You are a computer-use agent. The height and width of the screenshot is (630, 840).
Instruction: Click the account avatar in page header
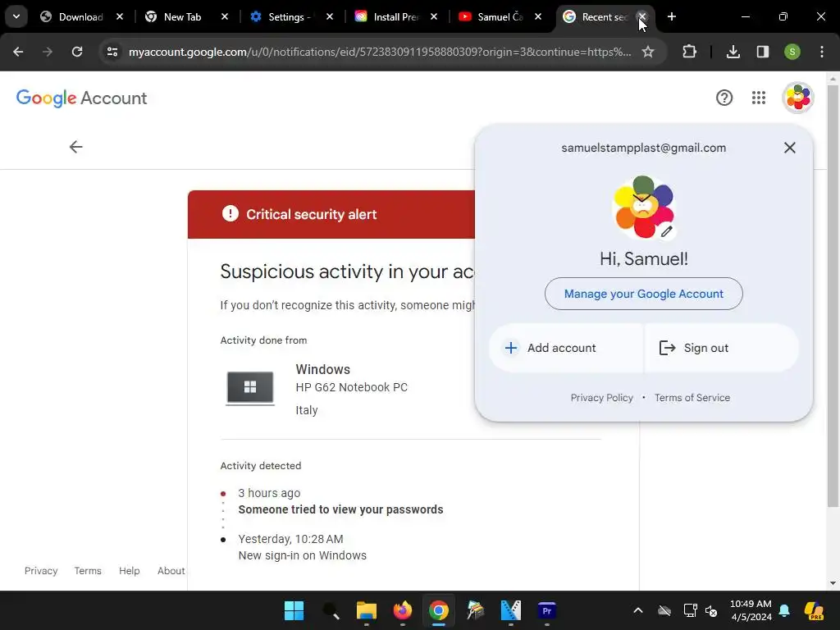pos(797,98)
